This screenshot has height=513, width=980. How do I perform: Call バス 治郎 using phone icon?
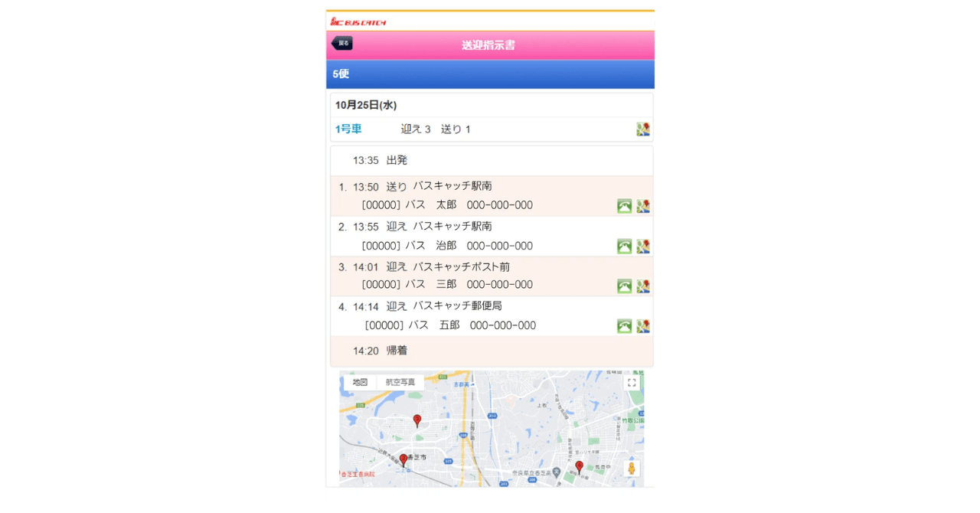pyautogui.click(x=625, y=246)
